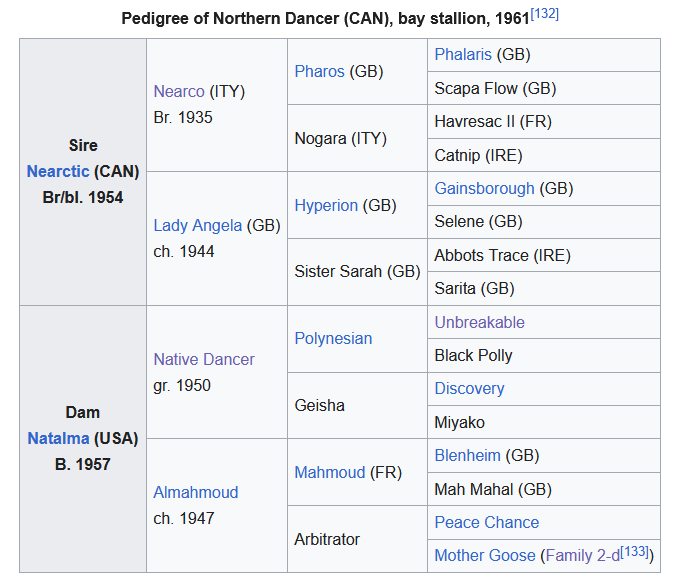Open the Native Dancer link

(204, 359)
